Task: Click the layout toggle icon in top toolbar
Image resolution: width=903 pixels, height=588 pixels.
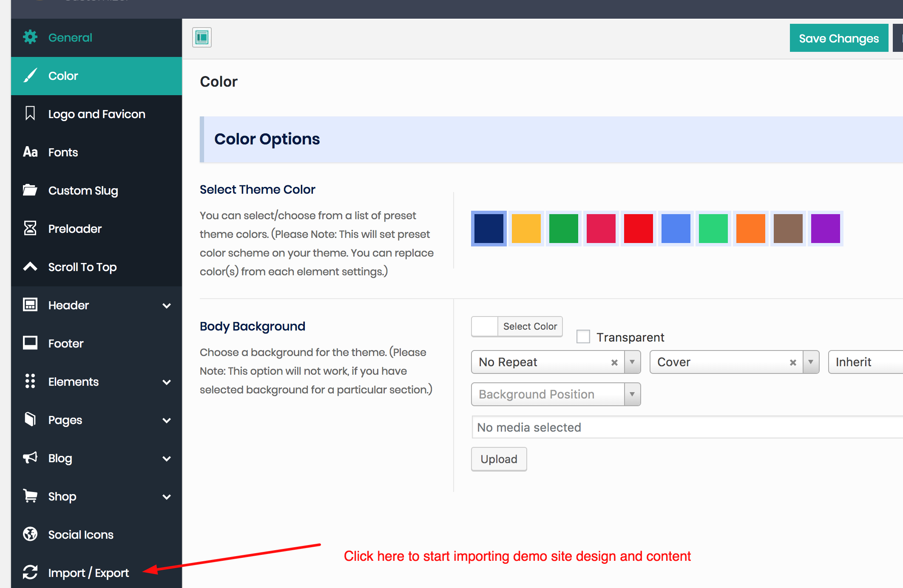Action: pyautogui.click(x=202, y=37)
